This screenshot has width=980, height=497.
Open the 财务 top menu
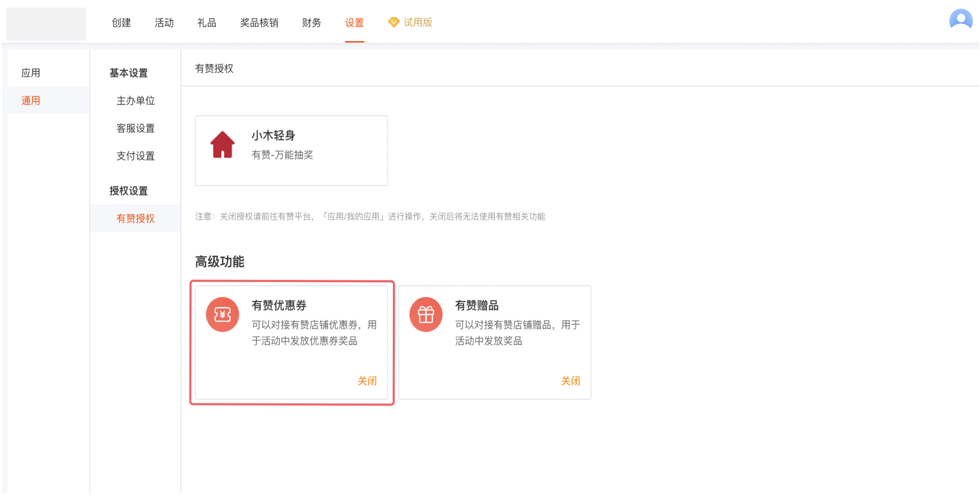point(312,22)
